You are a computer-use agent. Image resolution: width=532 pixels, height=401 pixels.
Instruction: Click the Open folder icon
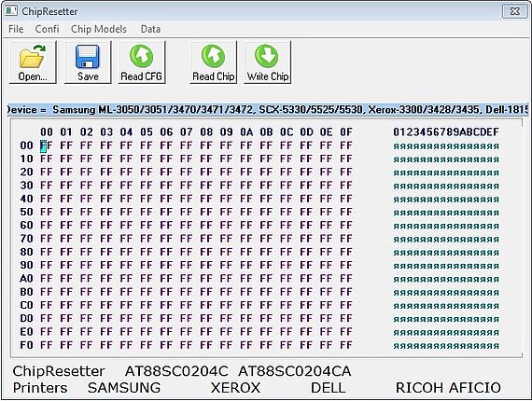(x=33, y=57)
